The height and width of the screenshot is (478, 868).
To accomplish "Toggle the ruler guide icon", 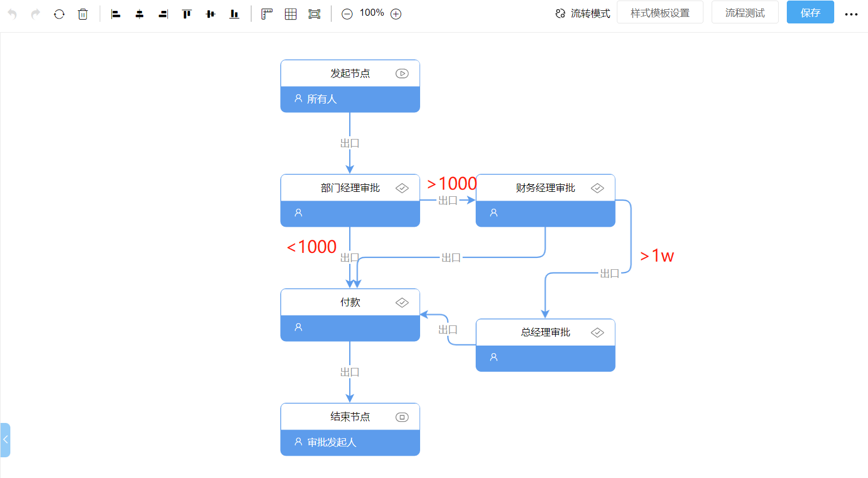I will point(266,14).
